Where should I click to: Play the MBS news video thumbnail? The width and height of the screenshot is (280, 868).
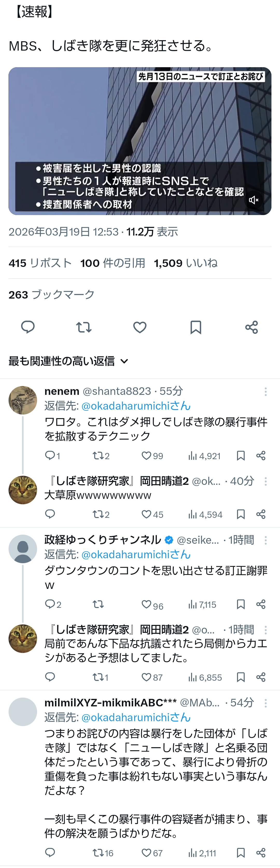(x=139, y=135)
